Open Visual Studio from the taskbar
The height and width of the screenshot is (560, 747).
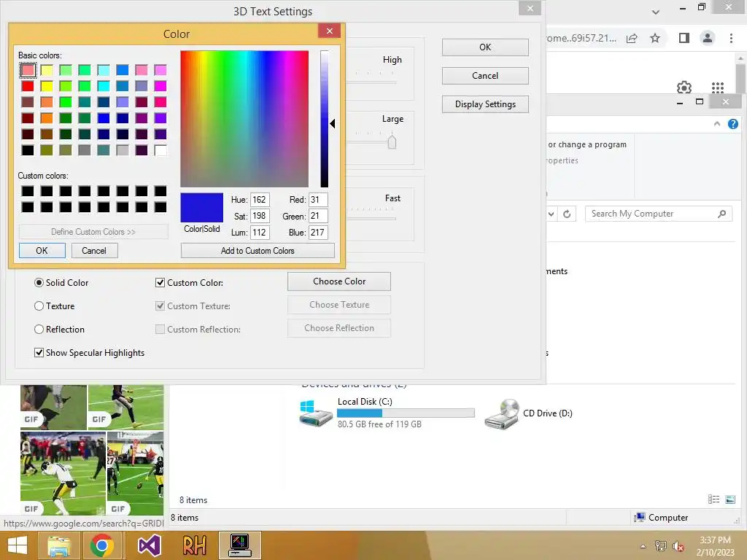point(149,545)
